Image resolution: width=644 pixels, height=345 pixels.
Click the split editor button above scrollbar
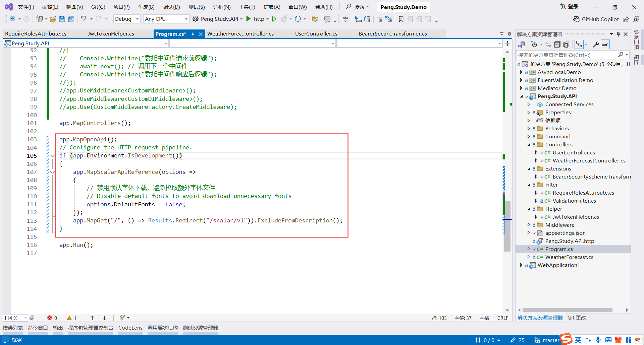point(507,44)
